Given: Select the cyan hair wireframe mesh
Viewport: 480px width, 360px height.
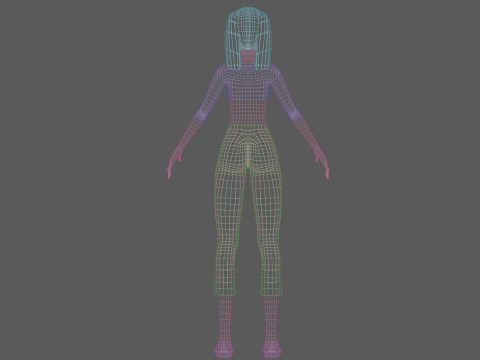Looking at the screenshot, I should click(248, 38).
